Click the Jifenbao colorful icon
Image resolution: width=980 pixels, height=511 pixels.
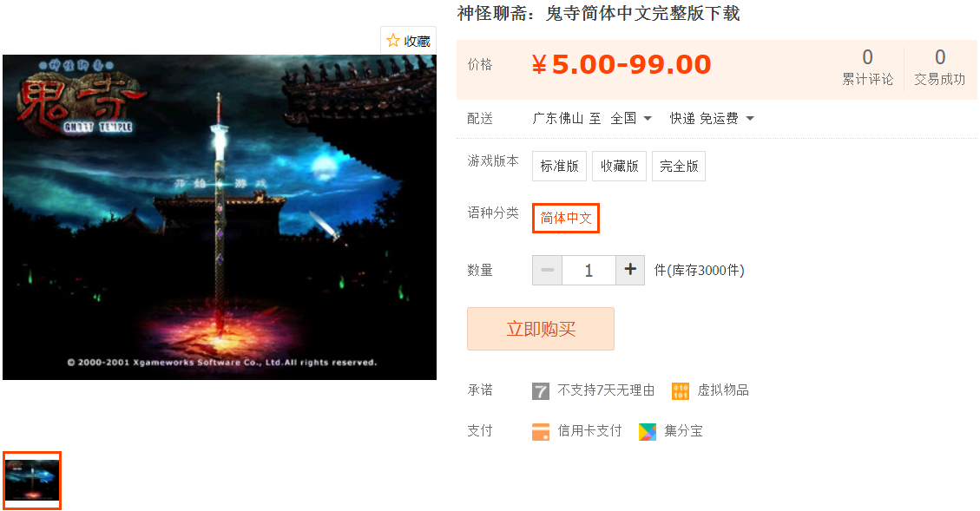click(648, 432)
